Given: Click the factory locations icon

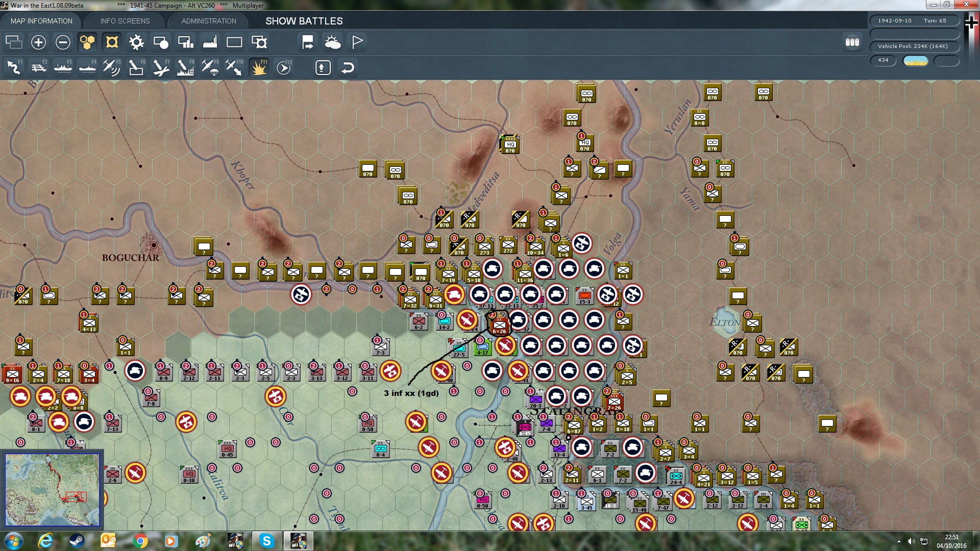Looking at the screenshot, I should click(x=210, y=42).
